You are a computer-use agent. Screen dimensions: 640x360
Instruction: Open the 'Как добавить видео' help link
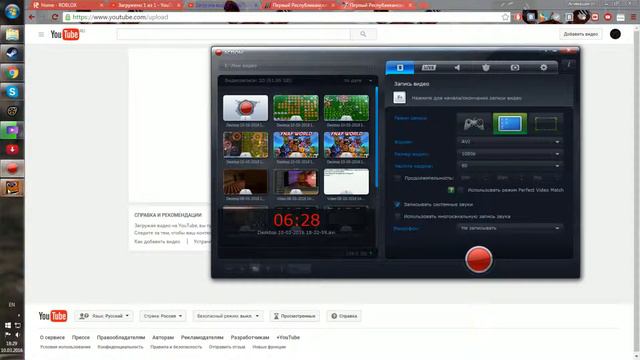click(x=157, y=242)
